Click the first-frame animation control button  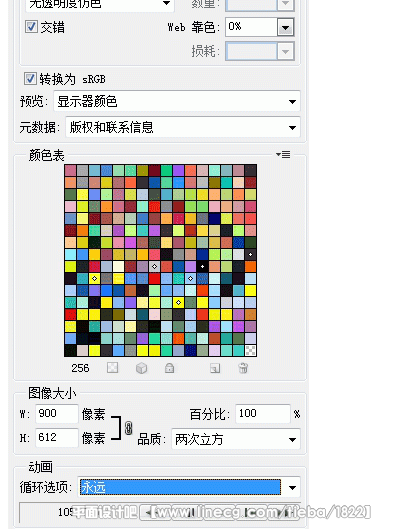tap(149, 513)
